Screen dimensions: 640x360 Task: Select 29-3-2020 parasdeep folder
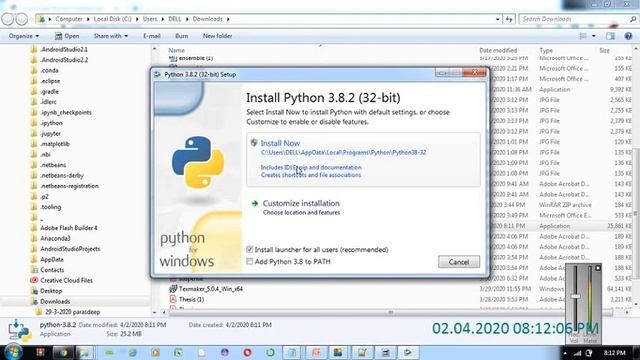[x=72, y=312]
